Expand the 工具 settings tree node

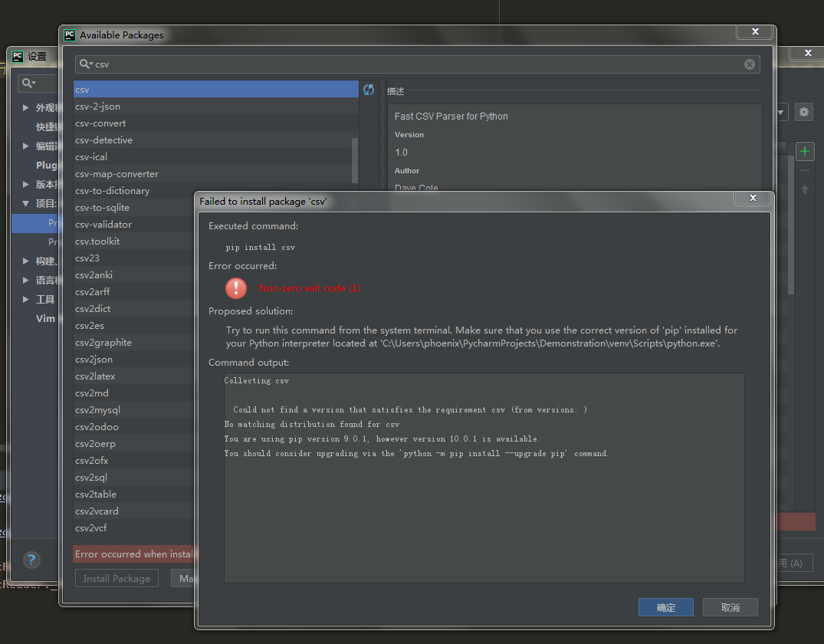coord(26,300)
